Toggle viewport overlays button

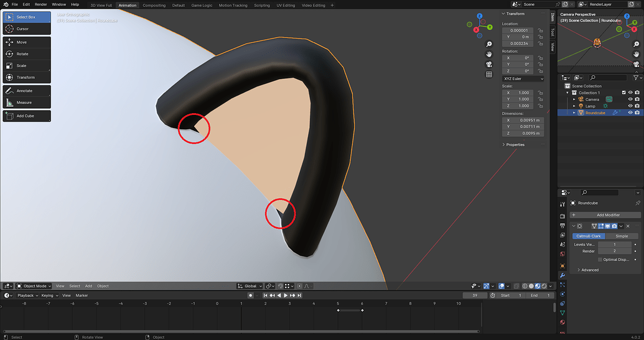pyautogui.click(x=502, y=286)
